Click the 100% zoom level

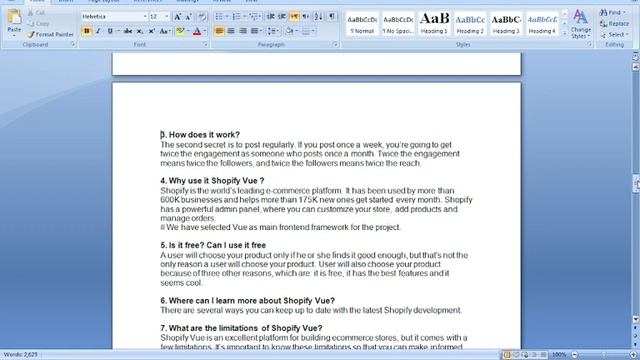pos(559,355)
